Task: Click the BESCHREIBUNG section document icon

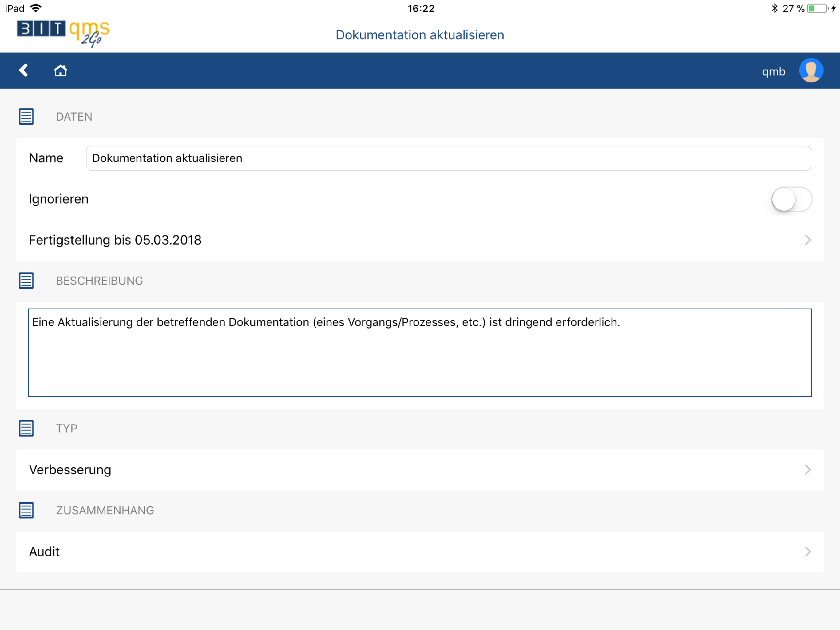Action: tap(26, 281)
